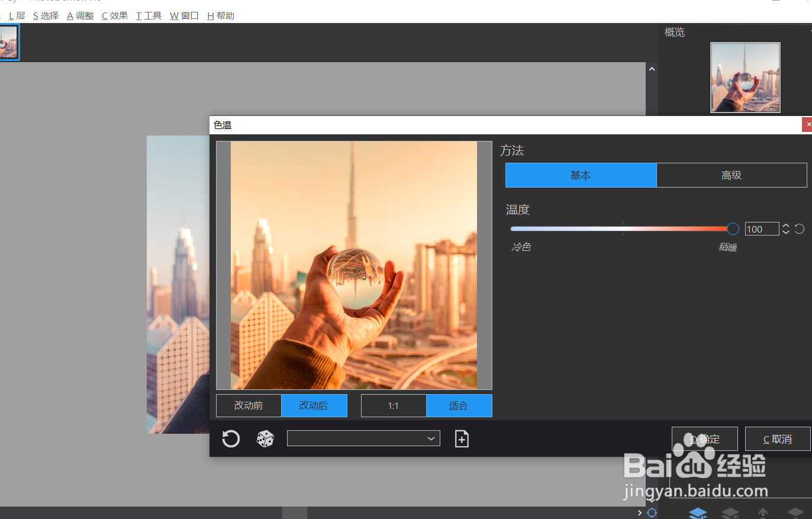
Task: Click the 冷色 label
Action: click(521, 247)
